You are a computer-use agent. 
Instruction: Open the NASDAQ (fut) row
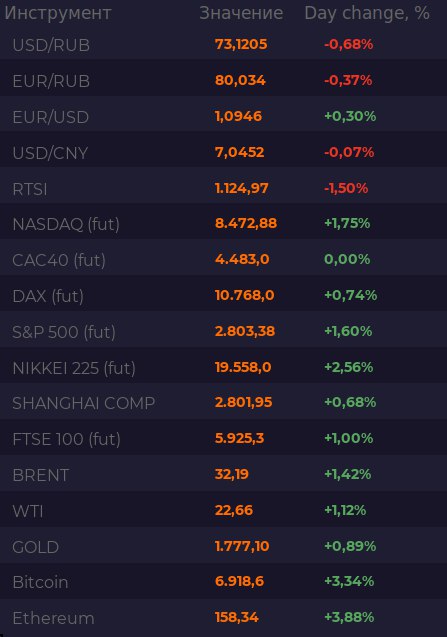(x=224, y=224)
